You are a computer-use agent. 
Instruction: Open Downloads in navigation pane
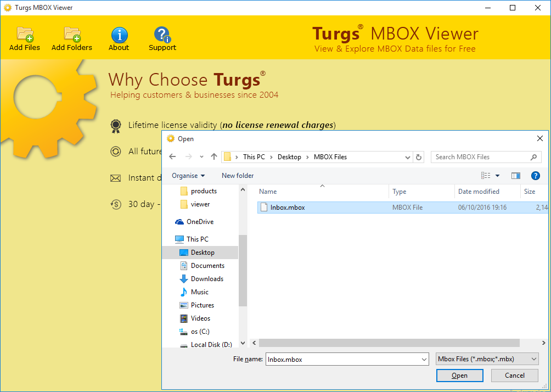click(x=202, y=279)
